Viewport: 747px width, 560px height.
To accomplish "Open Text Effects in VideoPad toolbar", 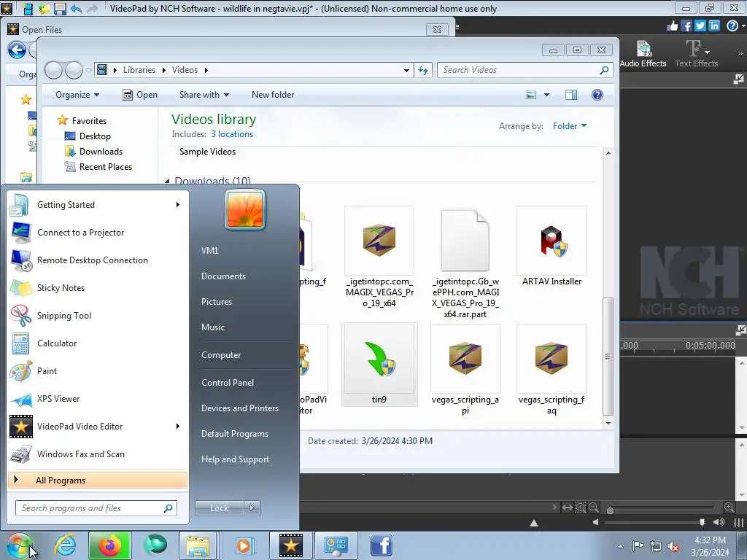I will pyautogui.click(x=696, y=54).
